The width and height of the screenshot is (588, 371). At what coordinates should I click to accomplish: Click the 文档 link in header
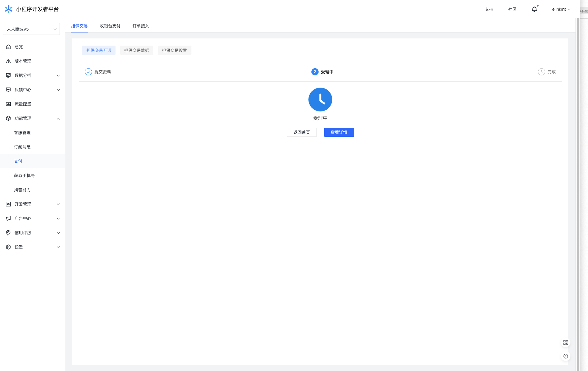click(489, 9)
